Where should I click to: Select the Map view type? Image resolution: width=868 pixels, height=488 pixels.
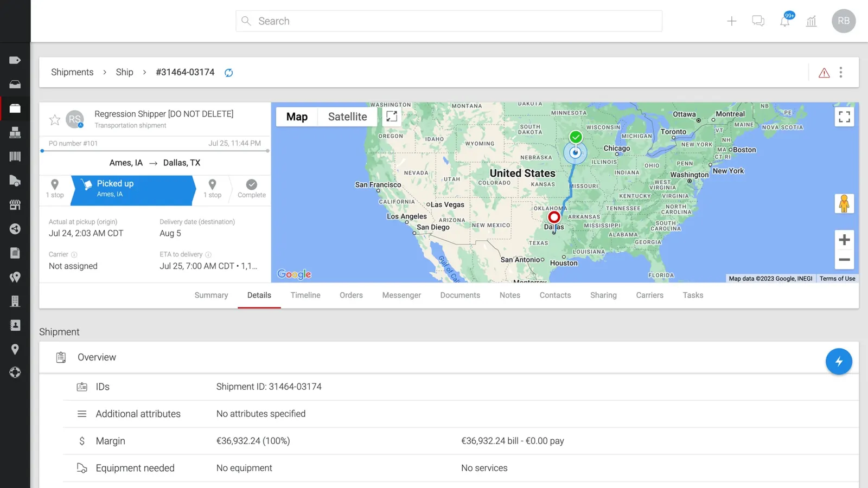point(297,117)
